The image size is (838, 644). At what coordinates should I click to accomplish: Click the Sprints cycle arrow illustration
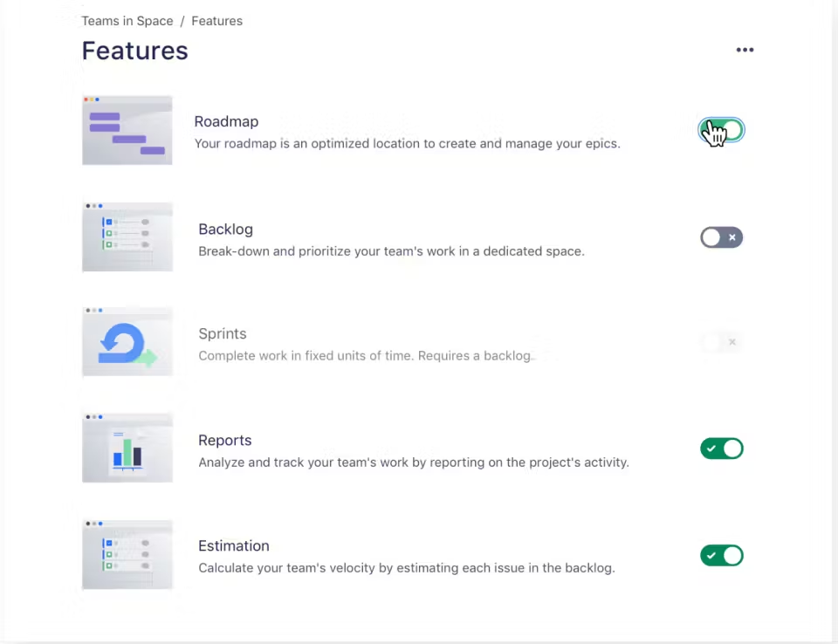(127, 342)
